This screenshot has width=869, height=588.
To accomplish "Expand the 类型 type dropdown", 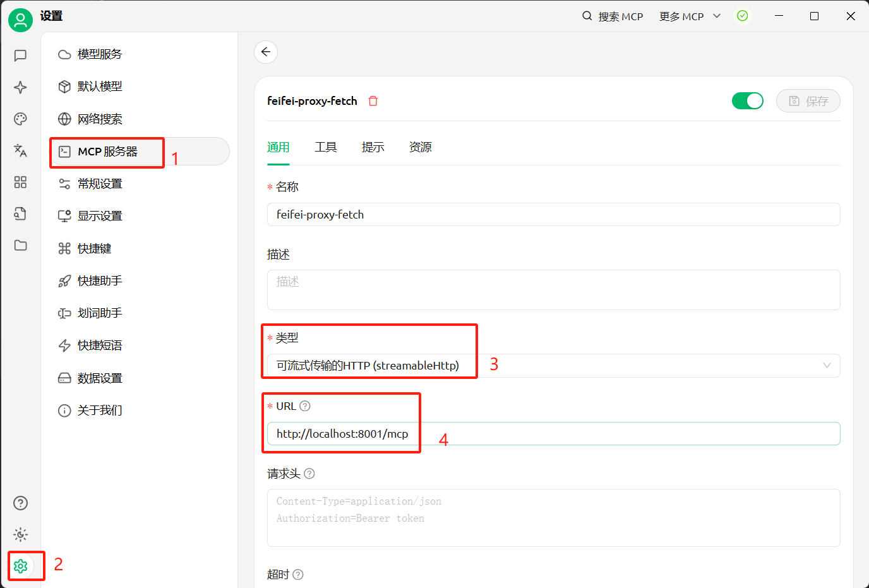I will [x=553, y=366].
